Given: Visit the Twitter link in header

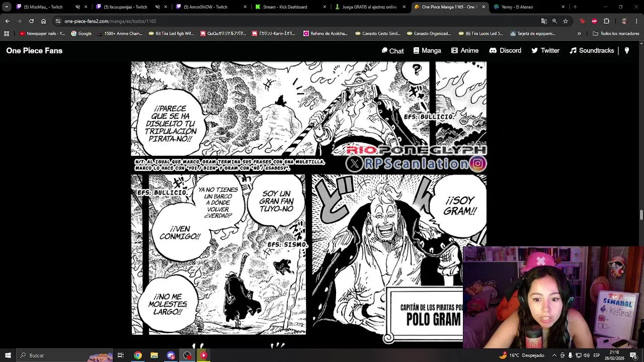Looking at the screenshot, I should [x=545, y=51].
